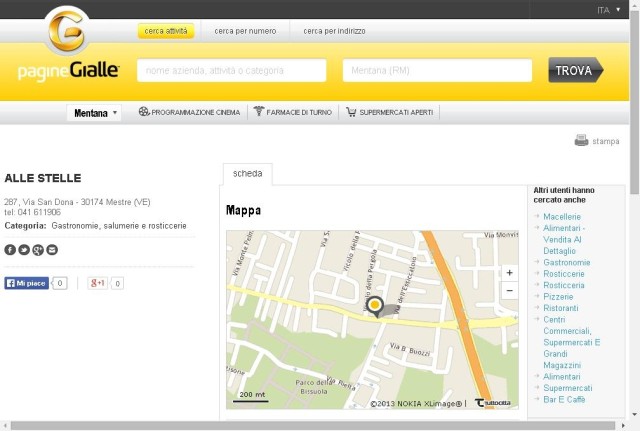This screenshot has height=431, width=640.
Task: Switch to cerca per numero tab
Action: coord(245,31)
